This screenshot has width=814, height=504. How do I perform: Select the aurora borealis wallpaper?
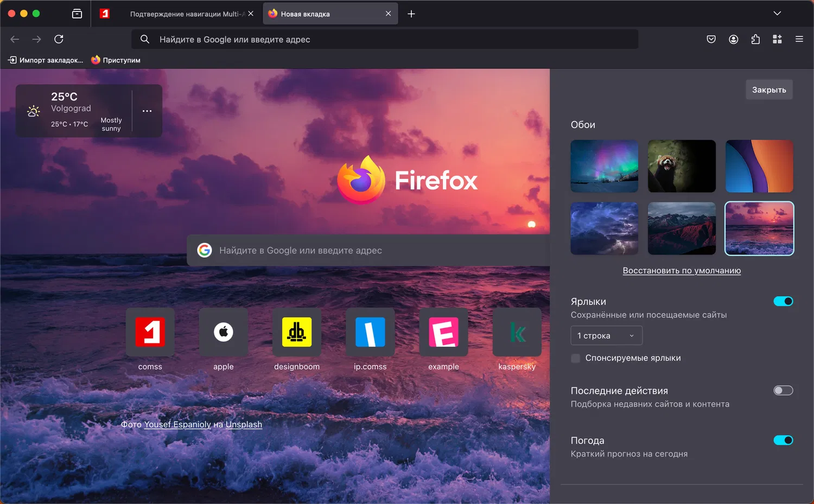(x=605, y=166)
